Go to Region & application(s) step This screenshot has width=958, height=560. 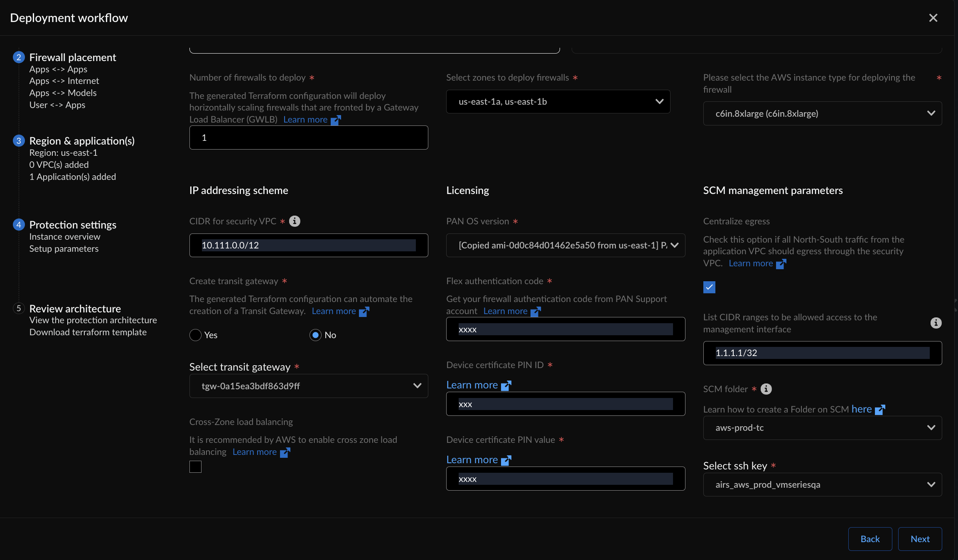click(82, 141)
